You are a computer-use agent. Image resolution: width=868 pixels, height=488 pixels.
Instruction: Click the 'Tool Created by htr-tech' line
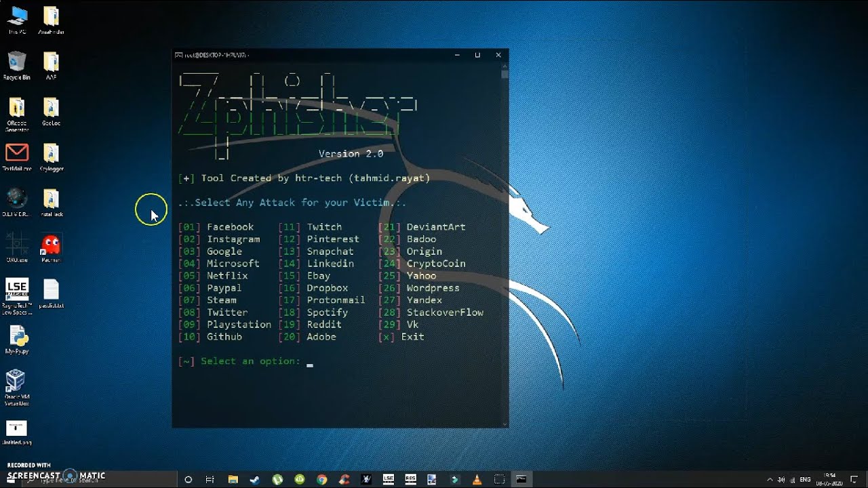[304, 178]
